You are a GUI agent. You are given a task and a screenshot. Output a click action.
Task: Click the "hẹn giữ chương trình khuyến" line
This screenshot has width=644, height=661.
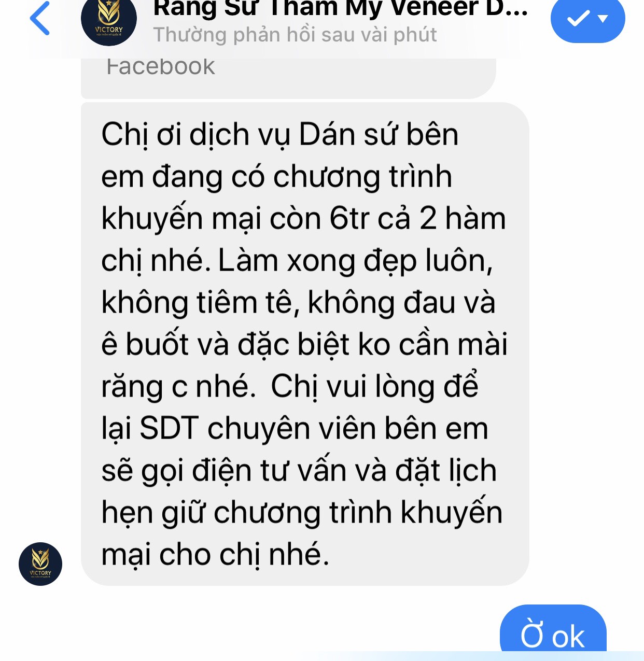pos(302,513)
